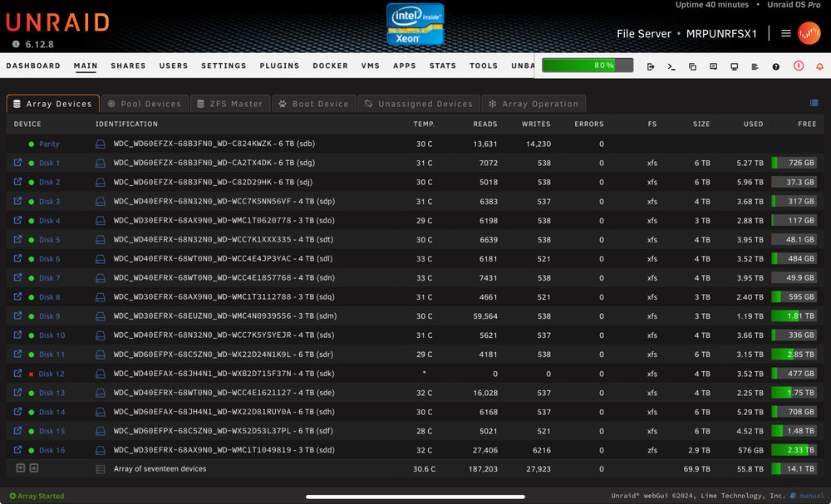Click the TEMP. column header
Viewport: 831px width, 504px height.
(424, 124)
